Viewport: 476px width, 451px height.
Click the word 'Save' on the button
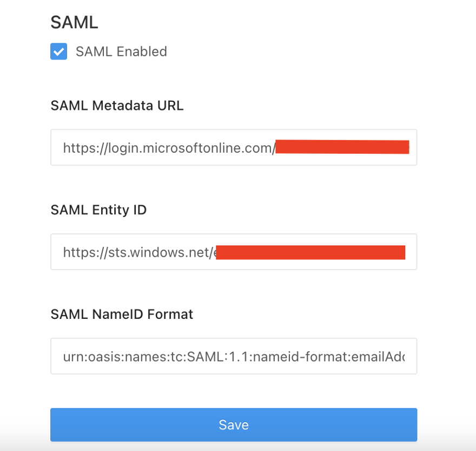point(234,424)
